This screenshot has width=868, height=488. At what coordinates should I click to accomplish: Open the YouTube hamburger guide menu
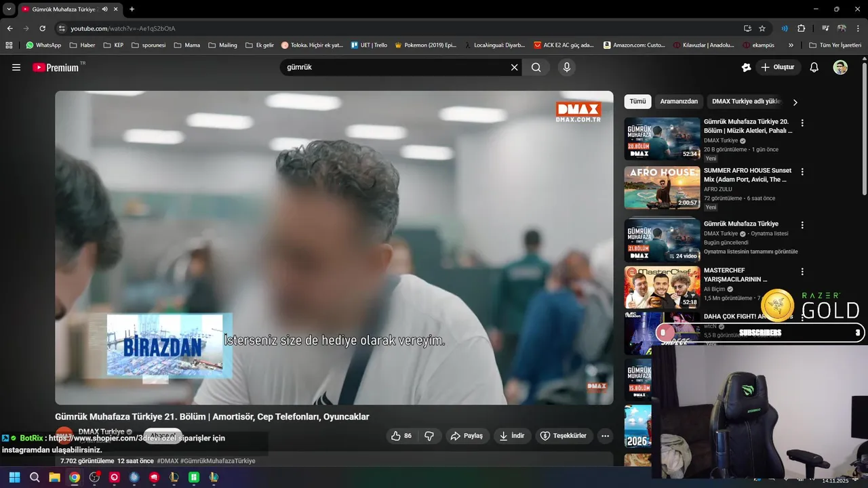coord(16,67)
